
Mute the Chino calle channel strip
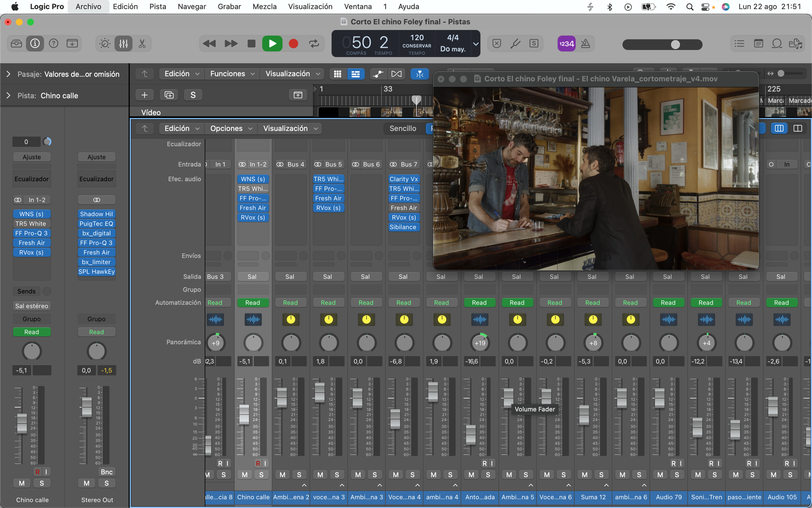pyautogui.click(x=22, y=483)
